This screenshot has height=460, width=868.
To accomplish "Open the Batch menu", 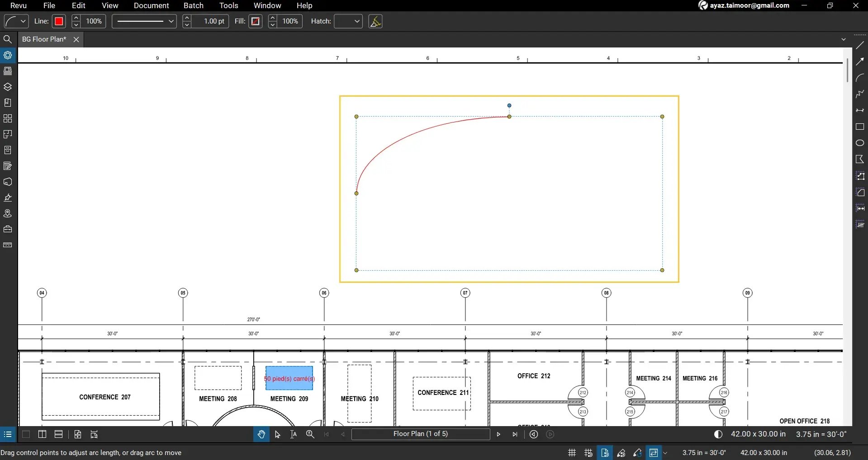I will (x=193, y=5).
